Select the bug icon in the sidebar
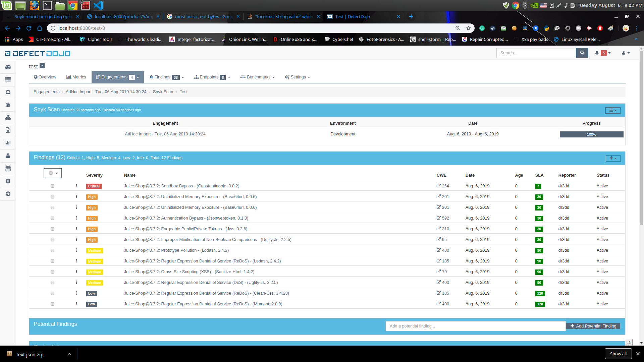This screenshot has width=644, height=362. coord(8,105)
